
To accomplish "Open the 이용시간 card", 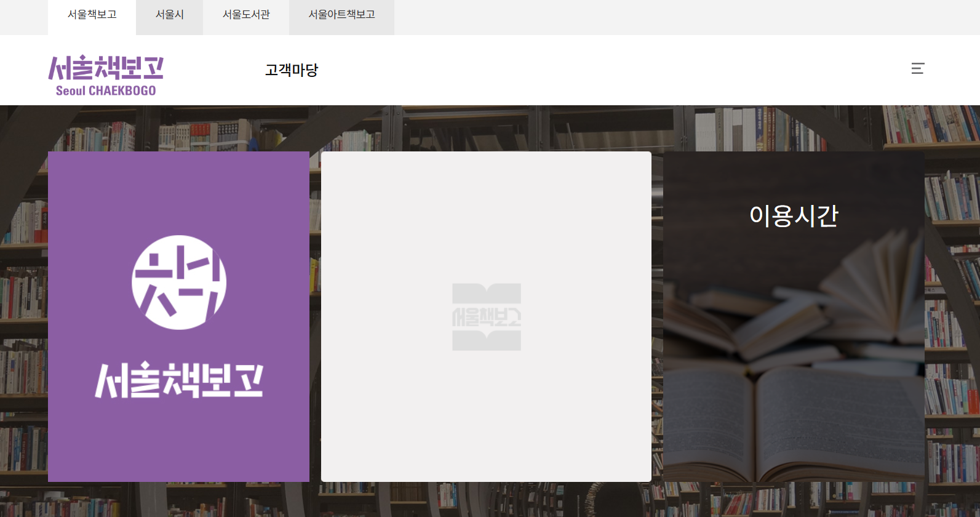I will point(794,316).
